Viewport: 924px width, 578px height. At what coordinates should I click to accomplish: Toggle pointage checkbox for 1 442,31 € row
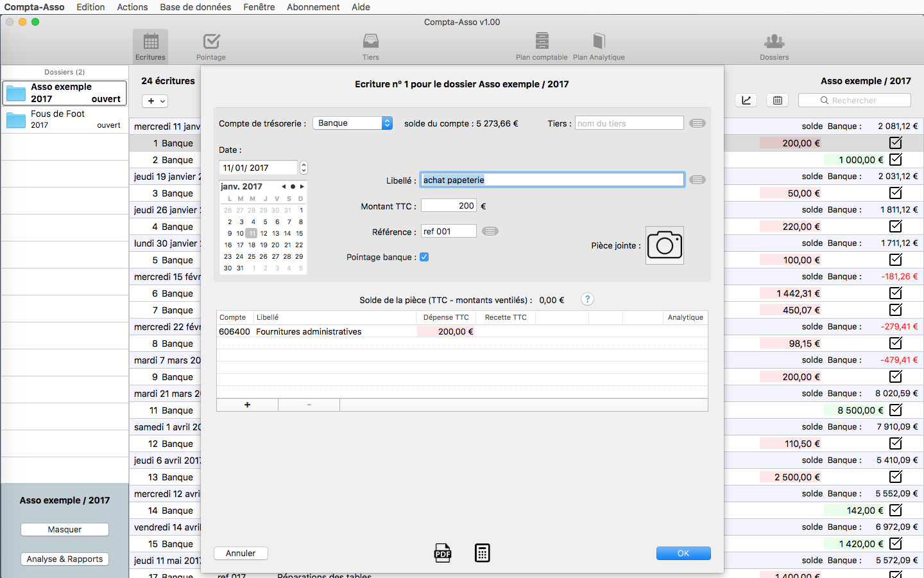(x=896, y=293)
